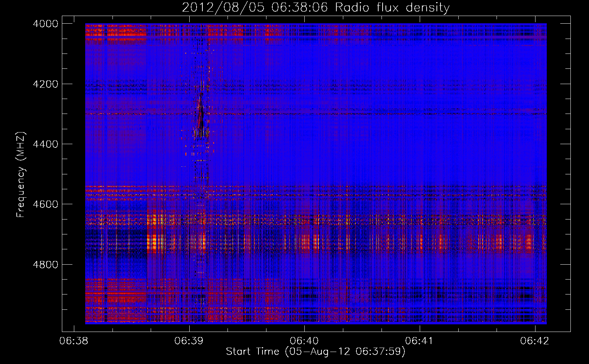Click the "Start Time (05-Aug-12 06:37:59)" axis title
This screenshot has height=364, width=589.
[316, 352]
